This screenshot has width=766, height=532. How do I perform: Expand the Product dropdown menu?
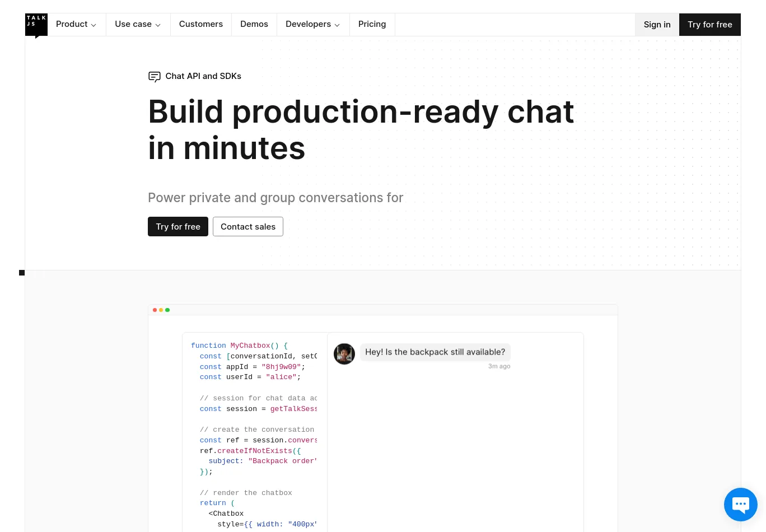point(76,25)
